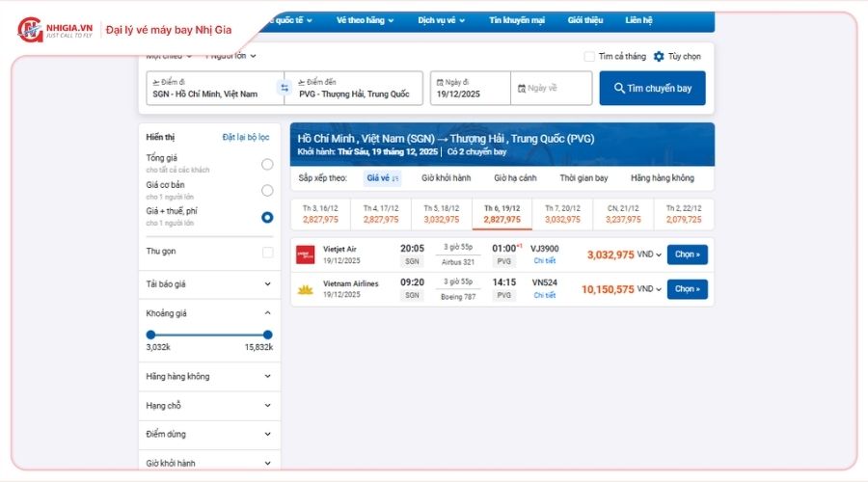
Task: Click the Điểm đến PVG destination field
Action: (x=354, y=88)
